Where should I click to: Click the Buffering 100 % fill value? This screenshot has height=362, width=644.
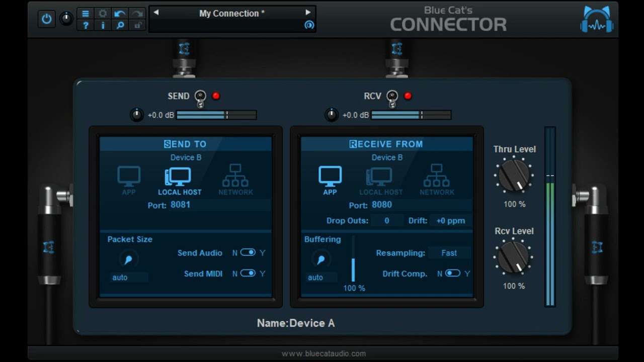(354, 288)
